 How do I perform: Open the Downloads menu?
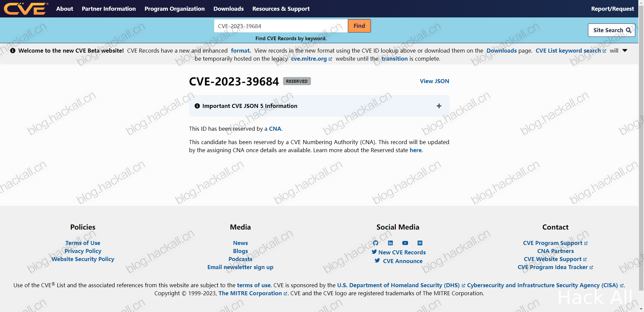pos(228,9)
